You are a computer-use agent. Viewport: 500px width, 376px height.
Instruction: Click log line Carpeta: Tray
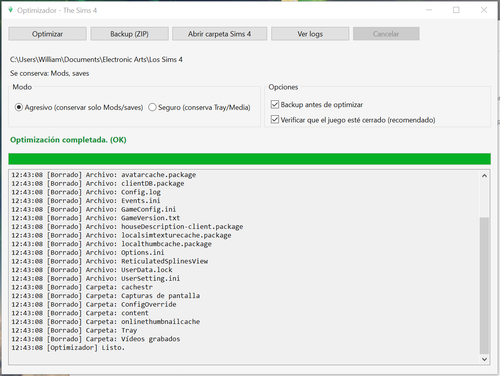click(74, 331)
